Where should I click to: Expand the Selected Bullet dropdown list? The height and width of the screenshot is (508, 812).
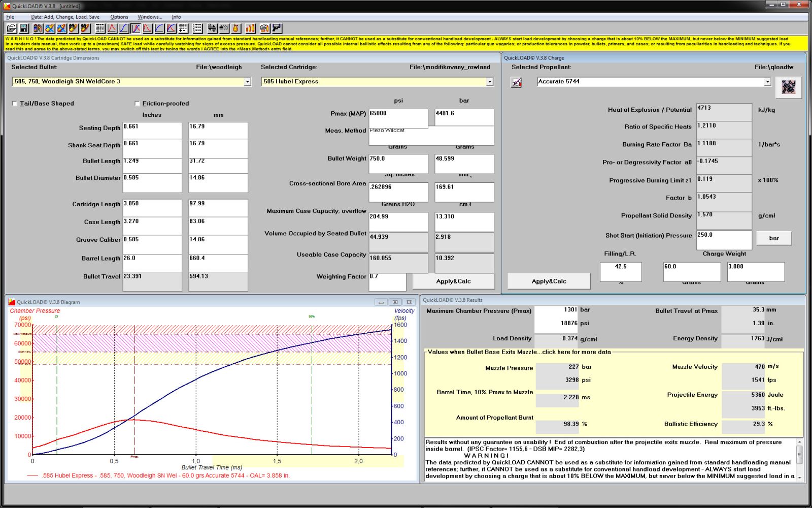(x=247, y=82)
